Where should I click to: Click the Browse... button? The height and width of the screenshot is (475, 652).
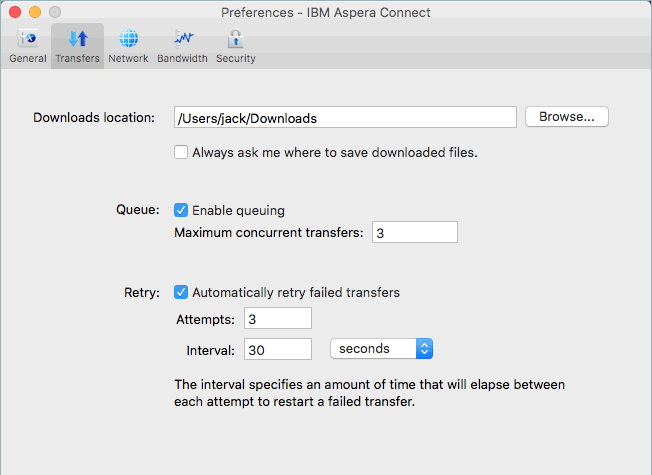567,117
